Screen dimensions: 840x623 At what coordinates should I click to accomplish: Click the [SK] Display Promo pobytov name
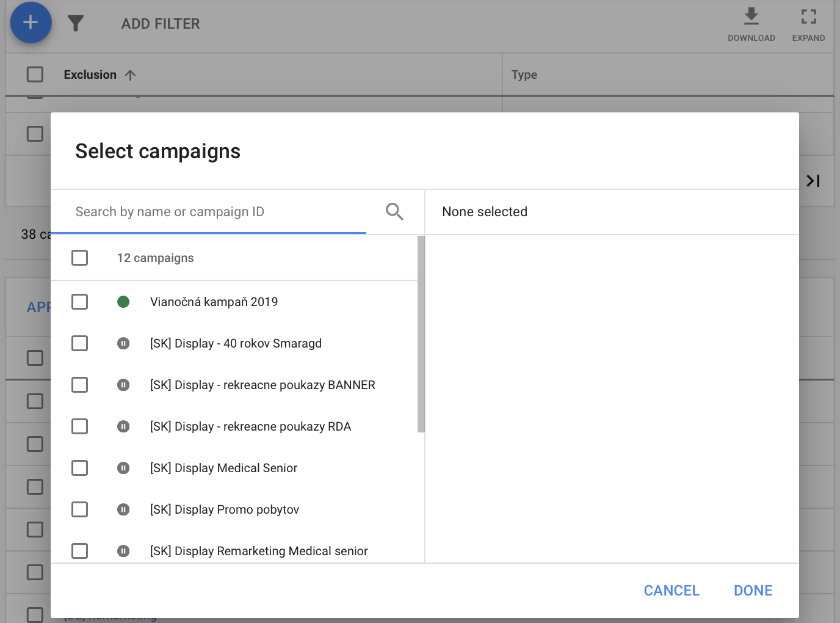pyautogui.click(x=225, y=509)
